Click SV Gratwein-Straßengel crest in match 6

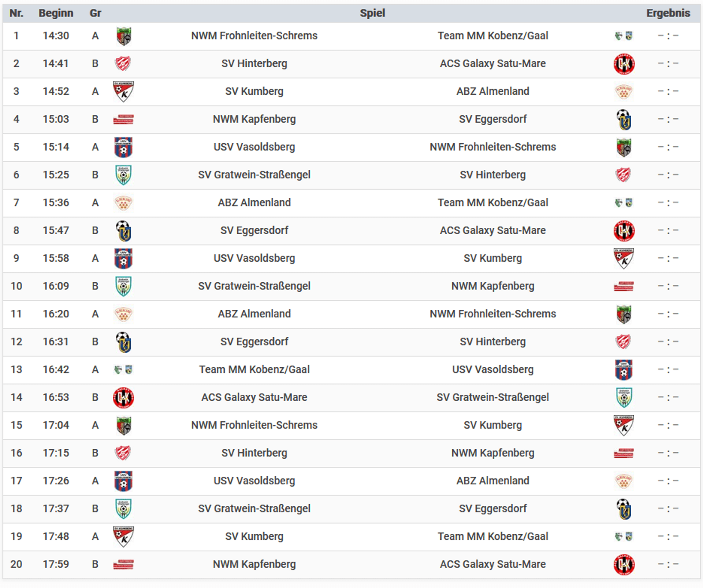123,175
